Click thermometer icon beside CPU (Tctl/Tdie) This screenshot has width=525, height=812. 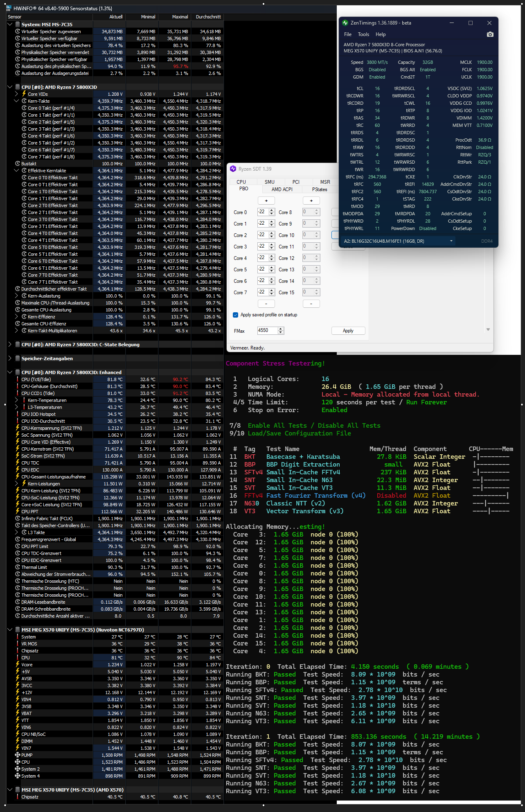[x=18, y=379]
